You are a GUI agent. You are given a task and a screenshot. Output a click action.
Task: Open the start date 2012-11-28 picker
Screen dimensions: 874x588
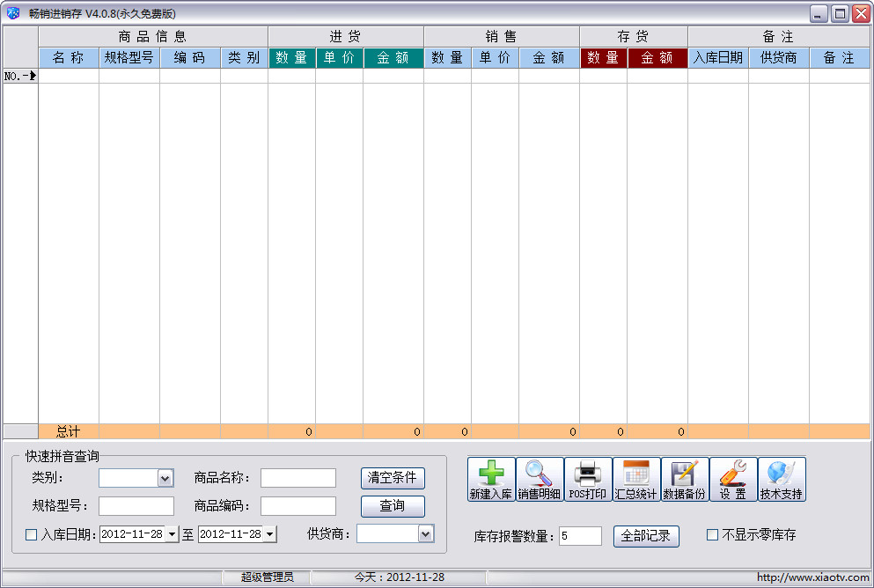click(x=173, y=534)
